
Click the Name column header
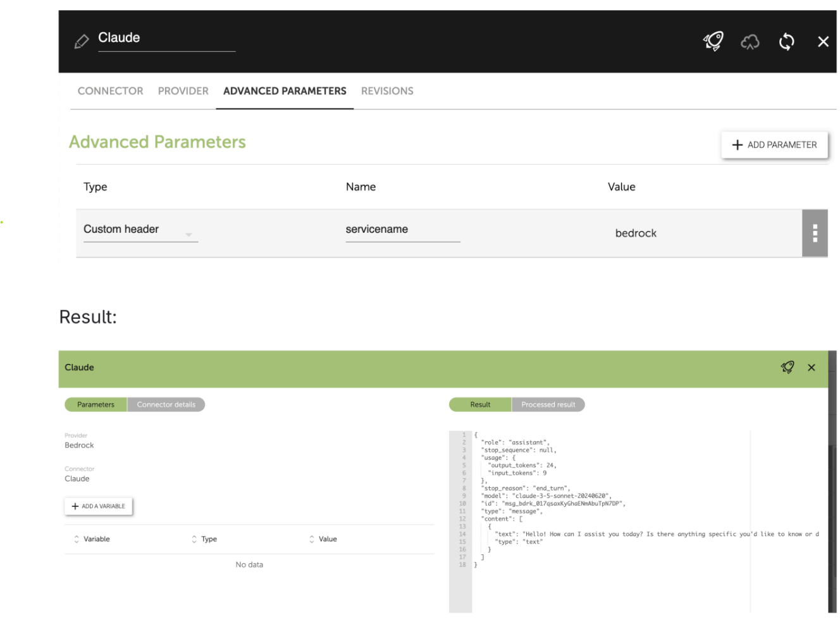coord(361,187)
